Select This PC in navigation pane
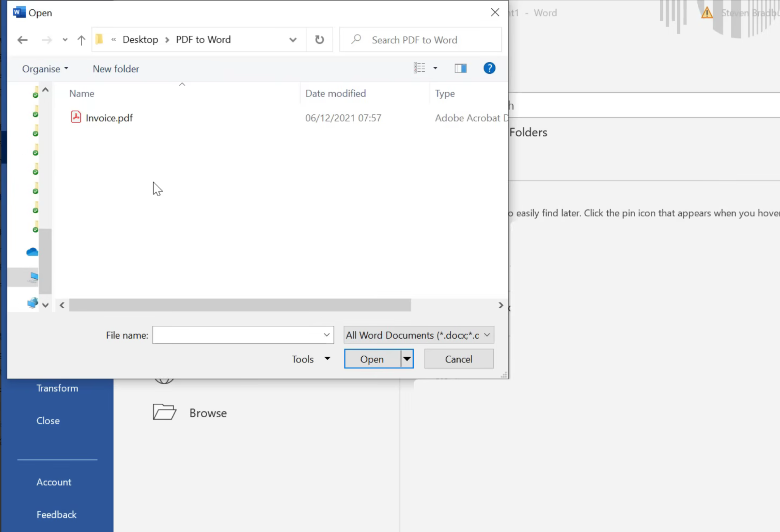The image size is (780, 532). click(x=33, y=277)
